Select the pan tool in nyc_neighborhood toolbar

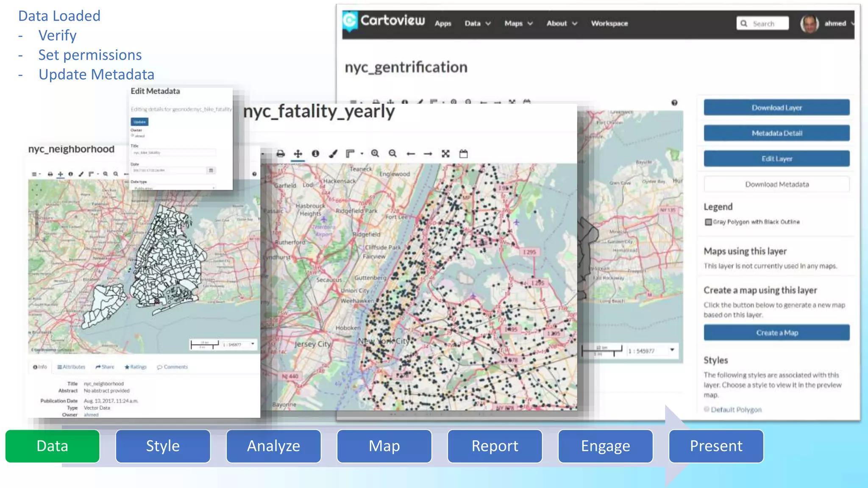point(61,174)
